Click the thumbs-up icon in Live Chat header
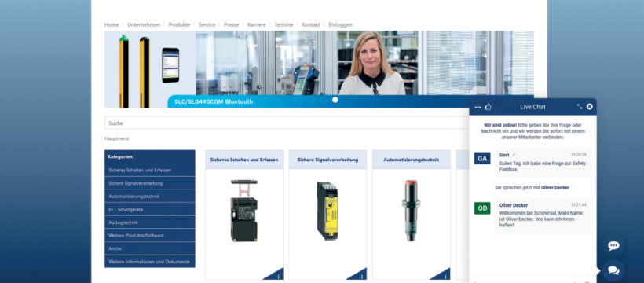 coord(488,107)
